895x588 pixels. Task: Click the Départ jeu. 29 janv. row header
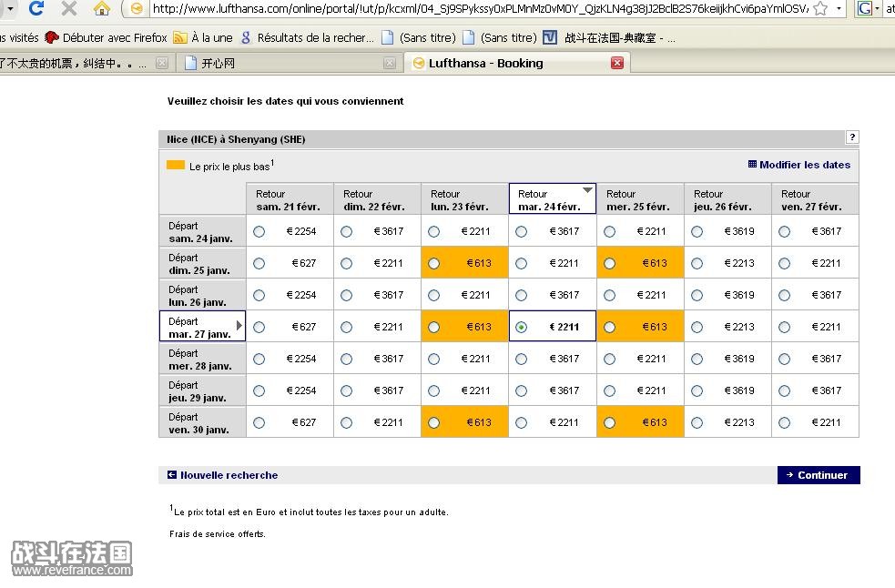click(203, 391)
